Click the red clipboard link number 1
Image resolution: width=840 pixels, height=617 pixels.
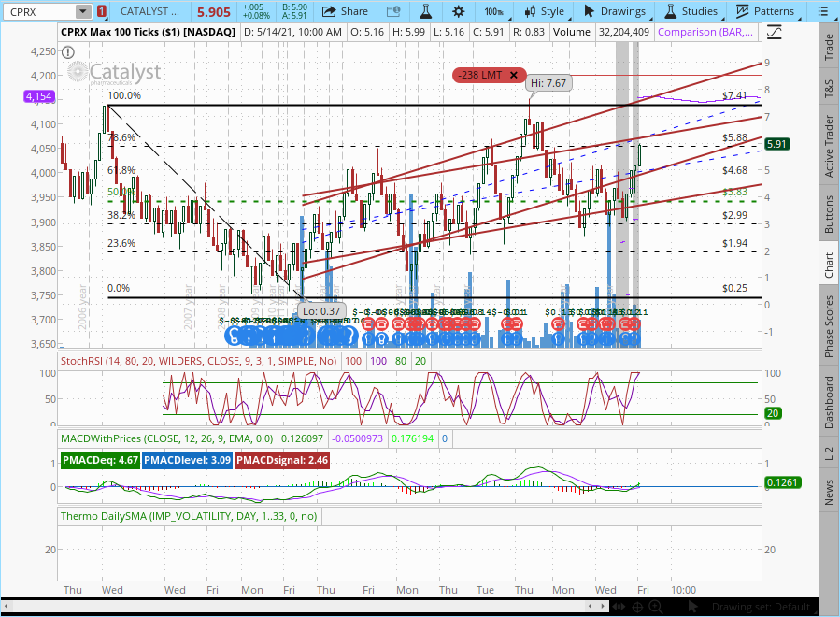[101, 11]
